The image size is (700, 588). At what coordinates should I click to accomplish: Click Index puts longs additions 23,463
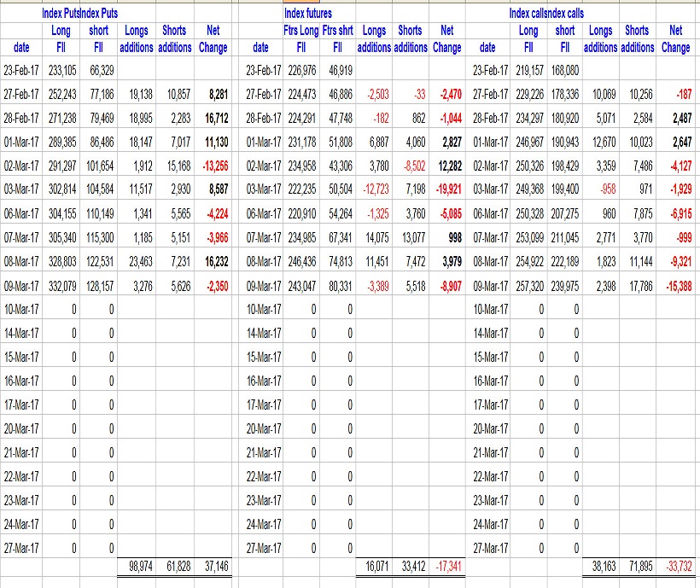(137, 260)
